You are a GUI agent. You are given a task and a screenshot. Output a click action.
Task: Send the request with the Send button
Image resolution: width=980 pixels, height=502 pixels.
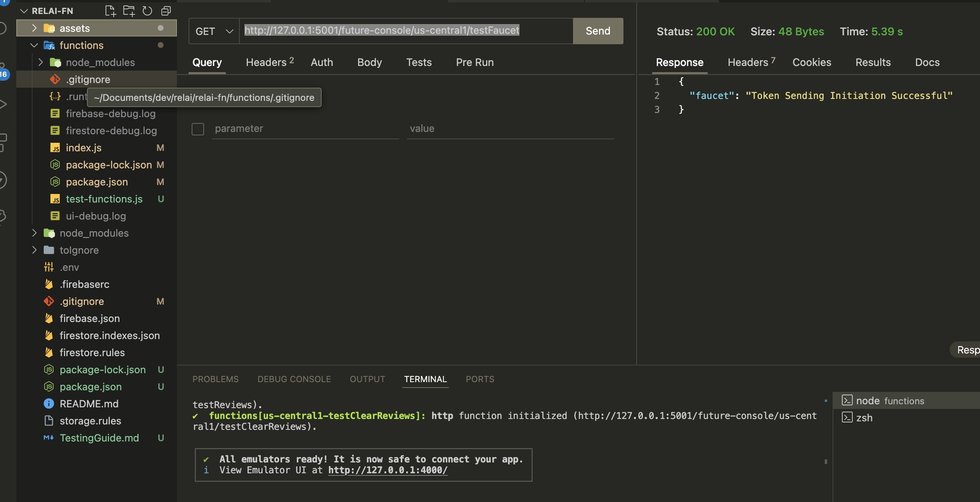click(598, 31)
